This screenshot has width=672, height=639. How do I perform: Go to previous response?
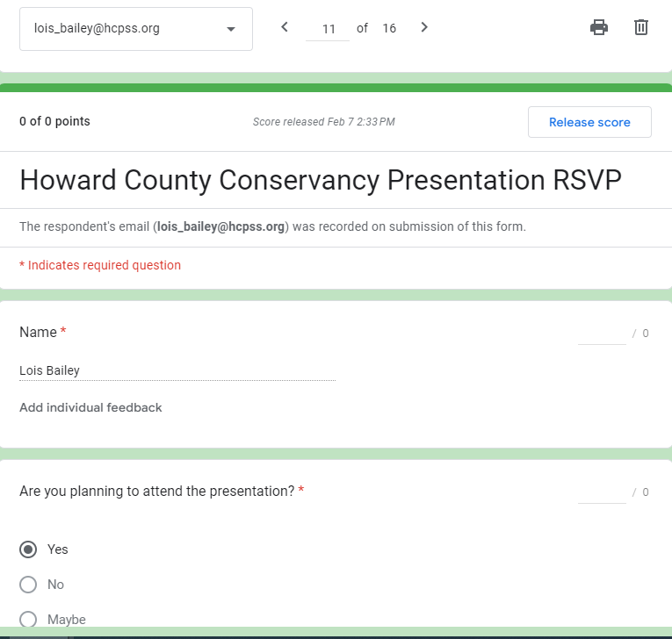pos(284,27)
